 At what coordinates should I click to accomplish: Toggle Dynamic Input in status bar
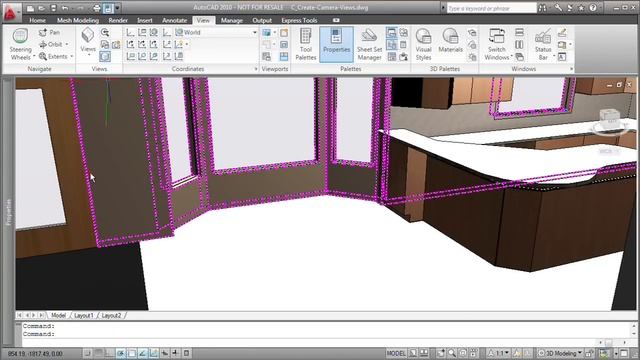164,353
